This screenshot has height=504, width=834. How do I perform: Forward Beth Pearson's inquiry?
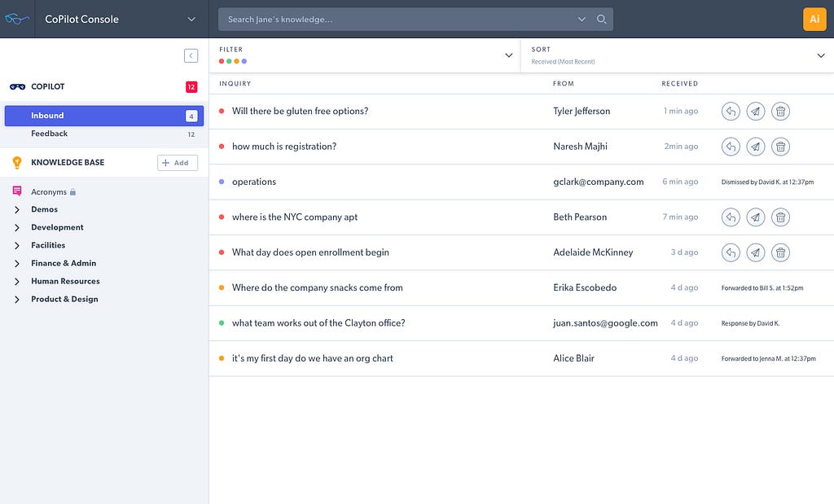click(756, 217)
